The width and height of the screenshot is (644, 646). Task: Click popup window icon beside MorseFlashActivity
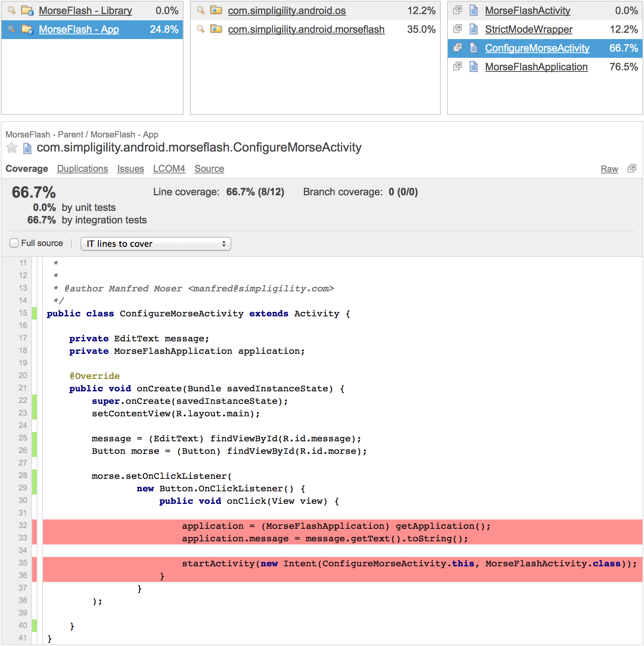pos(457,10)
